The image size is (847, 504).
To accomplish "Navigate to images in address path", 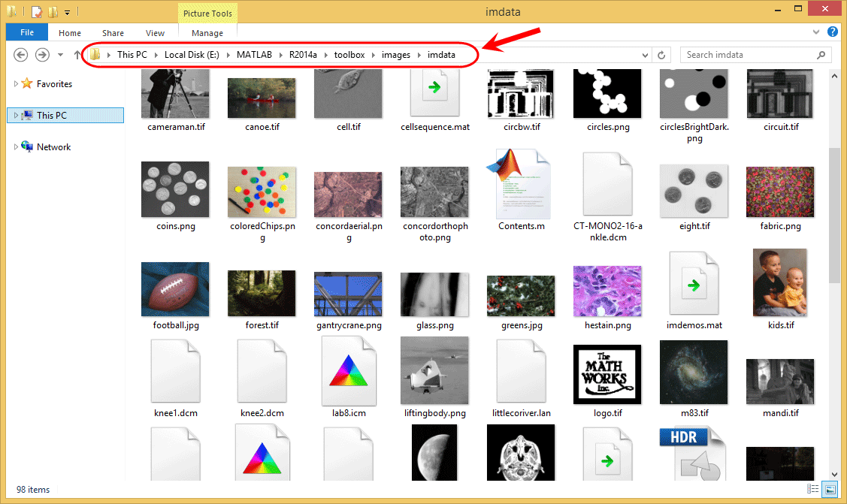I will click(396, 55).
